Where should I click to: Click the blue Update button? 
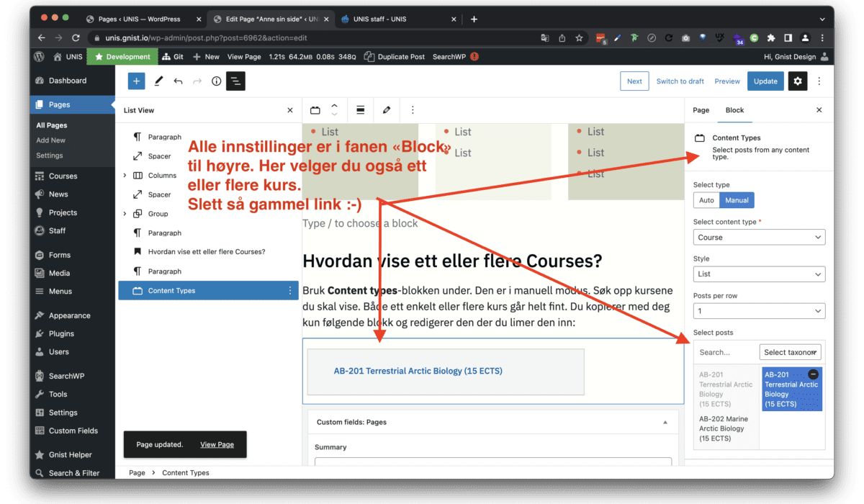[765, 81]
